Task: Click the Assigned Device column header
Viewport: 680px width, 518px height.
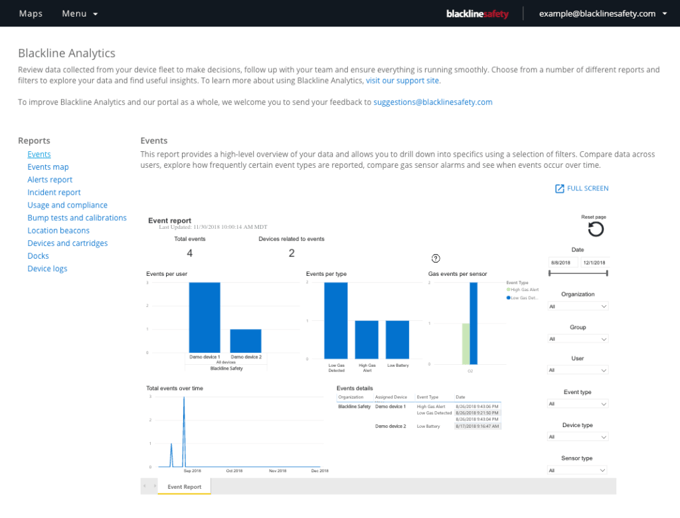Action: (x=391, y=397)
